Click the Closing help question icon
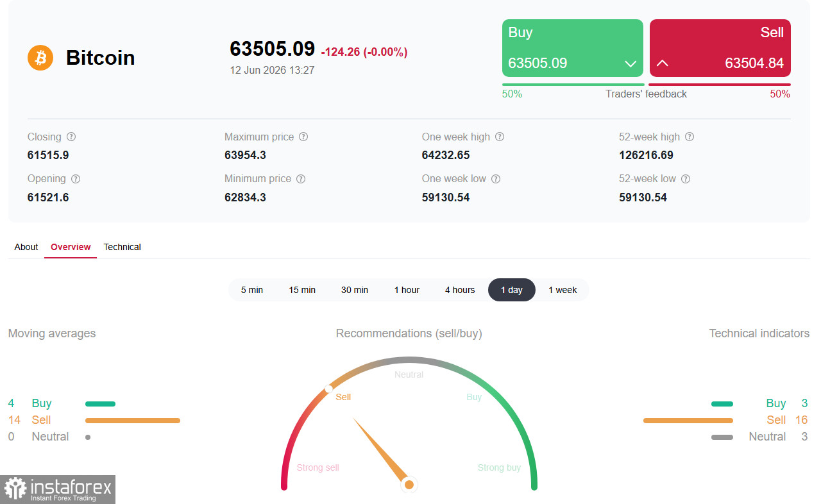This screenshot has height=504, width=821. coord(71,137)
